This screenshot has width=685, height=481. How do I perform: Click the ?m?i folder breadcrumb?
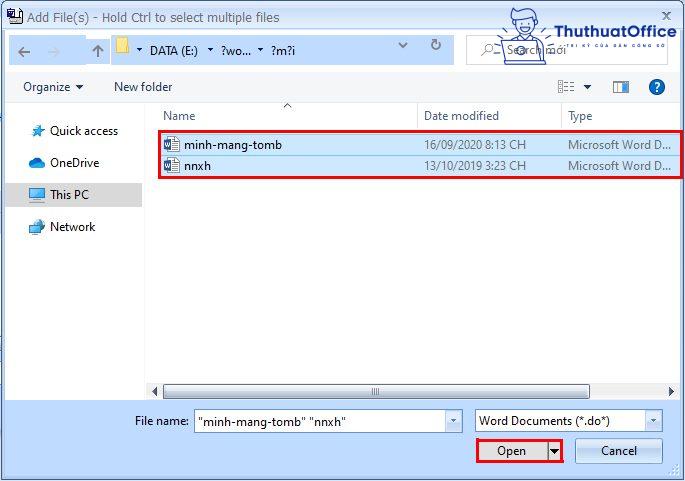click(283, 51)
